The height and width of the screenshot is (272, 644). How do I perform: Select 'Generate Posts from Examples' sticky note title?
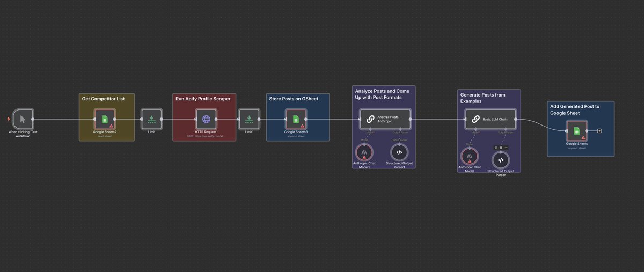click(483, 98)
